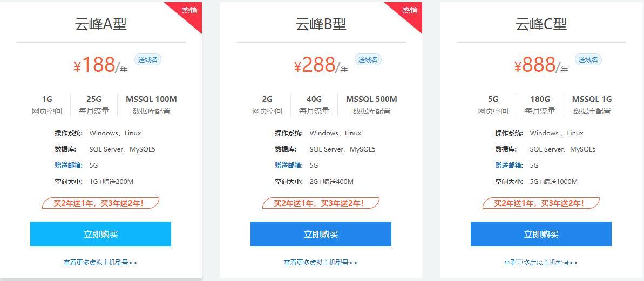Buy 云峰B型 with the 立即购买 button
This screenshot has width=644, height=281.
321,234
